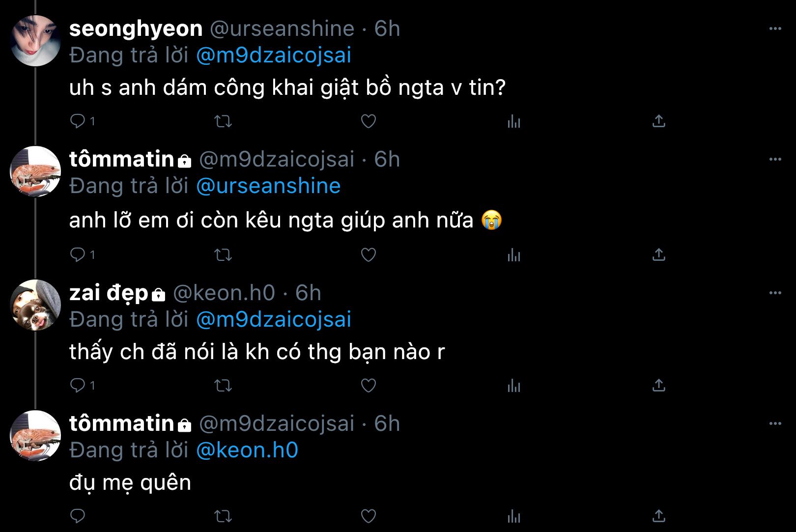
Task: Share seonghyeon's tweet
Action: click(659, 121)
